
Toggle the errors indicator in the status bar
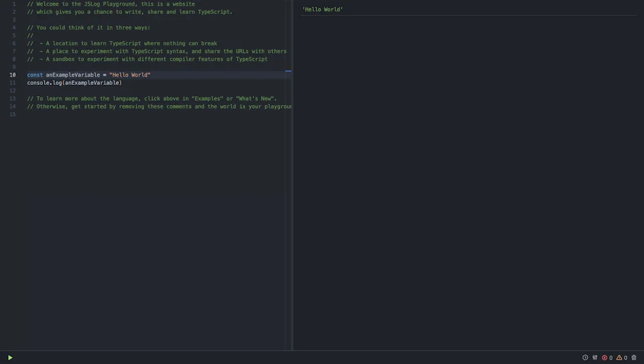point(607,357)
